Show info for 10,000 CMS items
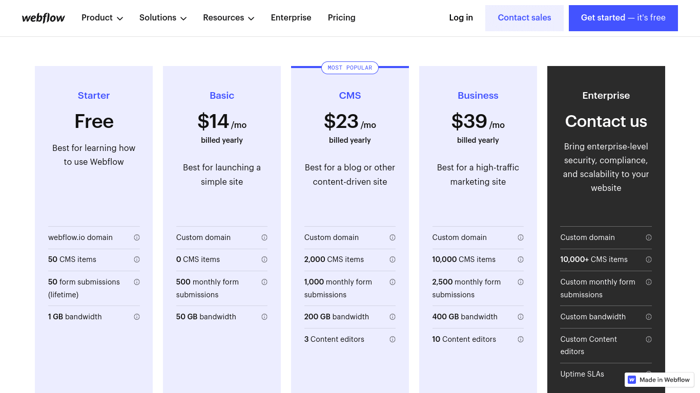Image resolution: width=700 pixels, height=393 pixels. pyautogui.click(x=521, y=259)
